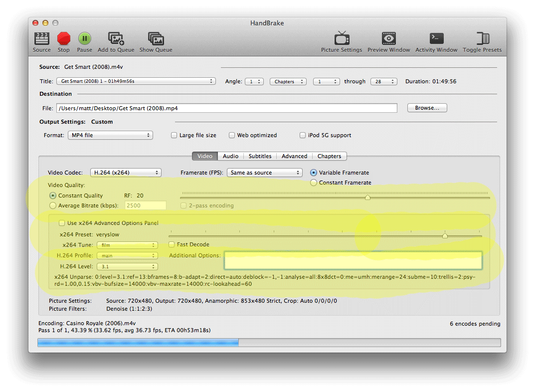Click the Average Bitrate 2500 field
The height and width of the screenshot is (392, 535).
[x=146, y=205]
